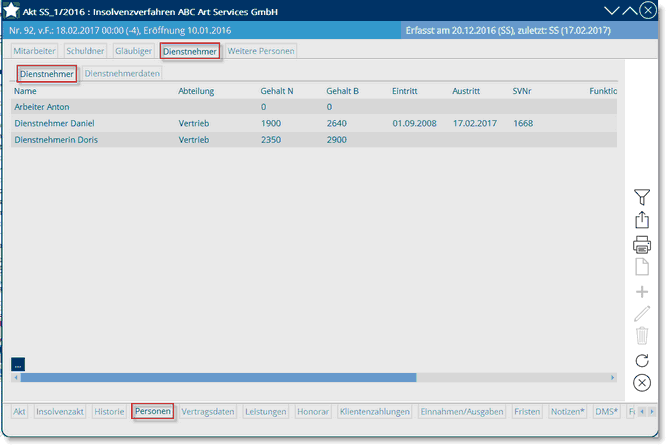Click the export share icon
Viewport: 667px width, 446px height.
(642, 220)
